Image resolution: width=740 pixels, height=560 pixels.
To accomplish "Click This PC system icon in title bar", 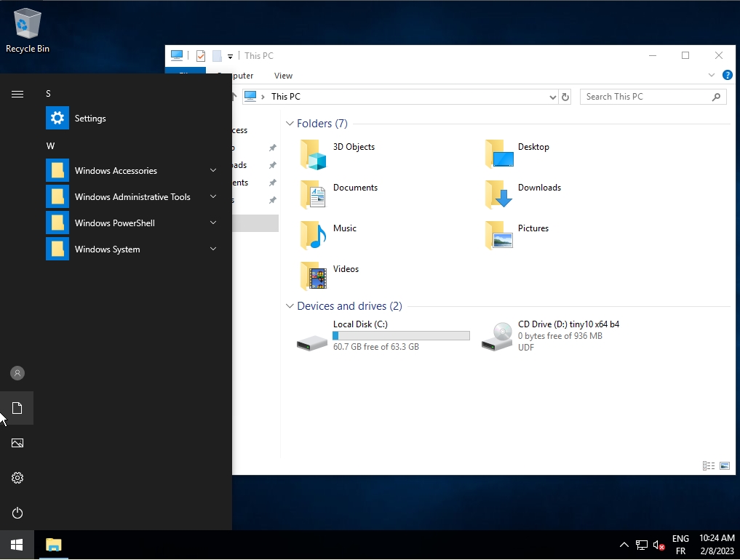I will [x=177, y=56].
